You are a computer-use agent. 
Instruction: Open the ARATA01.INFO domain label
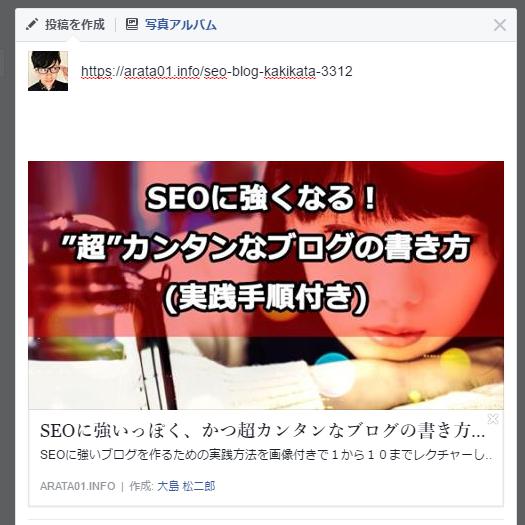coord(77,486)
